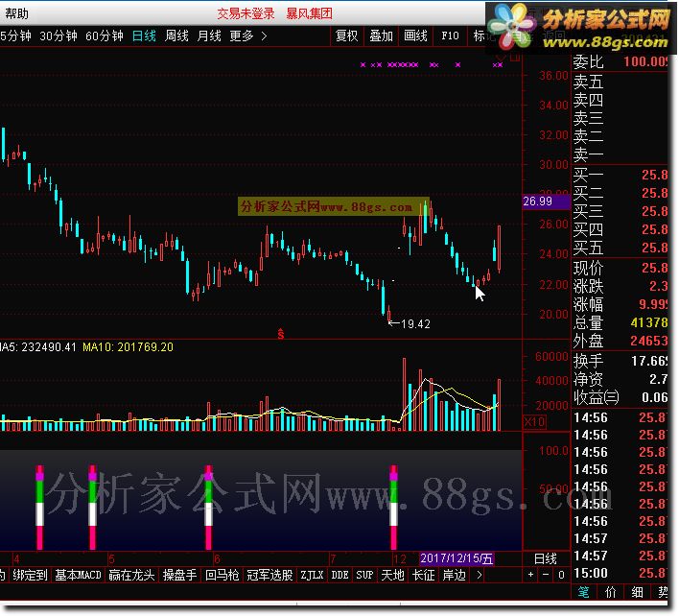Select the 冠军选股 indicator tab
Screen dimensions: 679x616
pyautogui.click(x=269, y=576)
